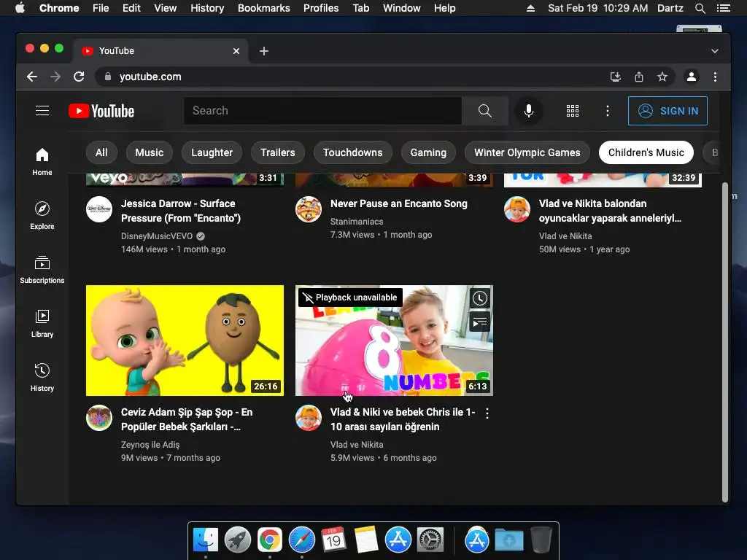
Task: Open a new Chrome tab
Action: pos(264,51)
